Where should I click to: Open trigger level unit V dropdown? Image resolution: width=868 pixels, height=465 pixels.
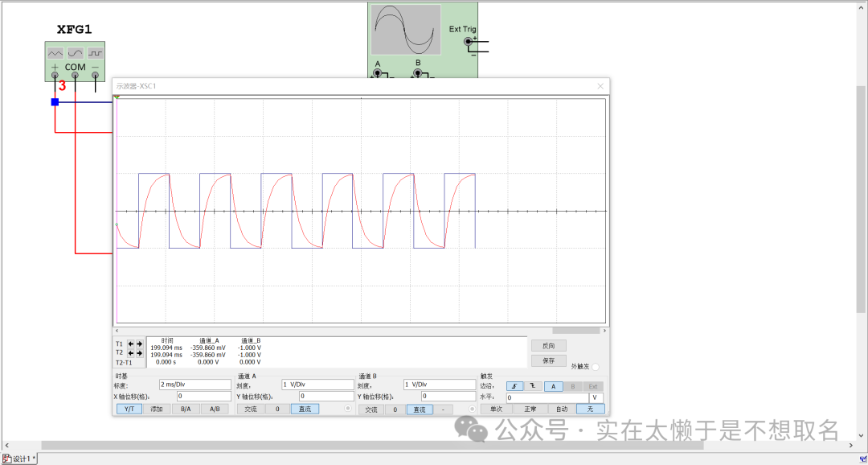coord(596,397)
